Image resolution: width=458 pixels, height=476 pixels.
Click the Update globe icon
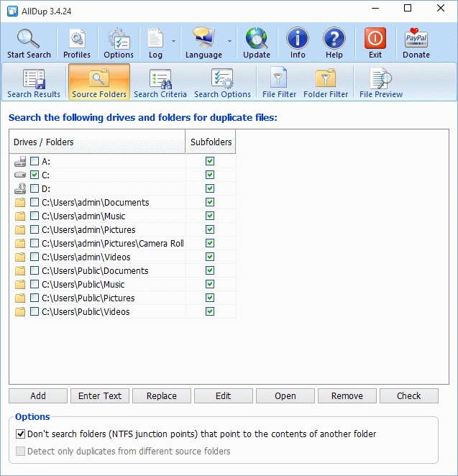[x=257, y=39]
